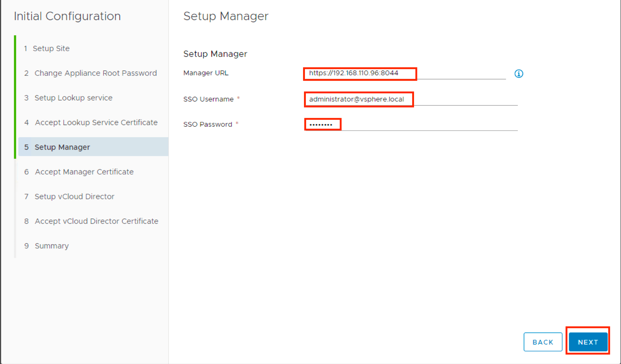
Task: Go to the Summary step
Action: tap(52, 246)
